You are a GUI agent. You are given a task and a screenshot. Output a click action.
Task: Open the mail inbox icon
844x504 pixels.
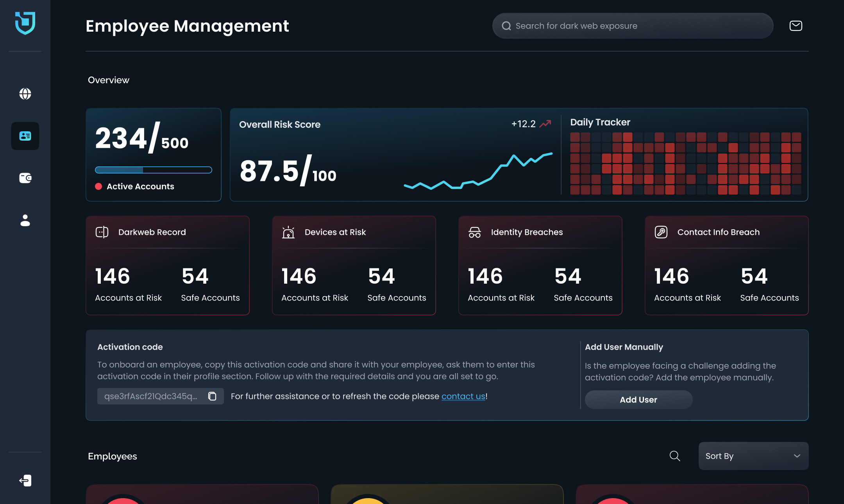[796, 26]
